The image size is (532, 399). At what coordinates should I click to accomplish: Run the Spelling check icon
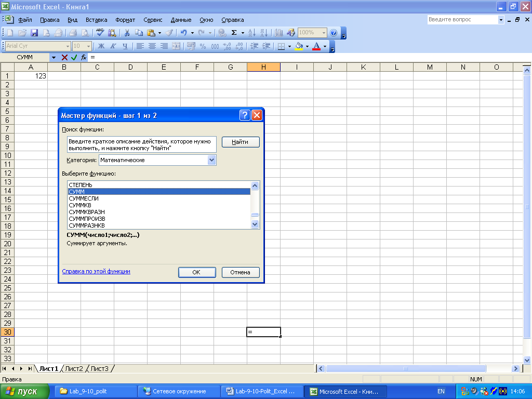coord(100,33)
